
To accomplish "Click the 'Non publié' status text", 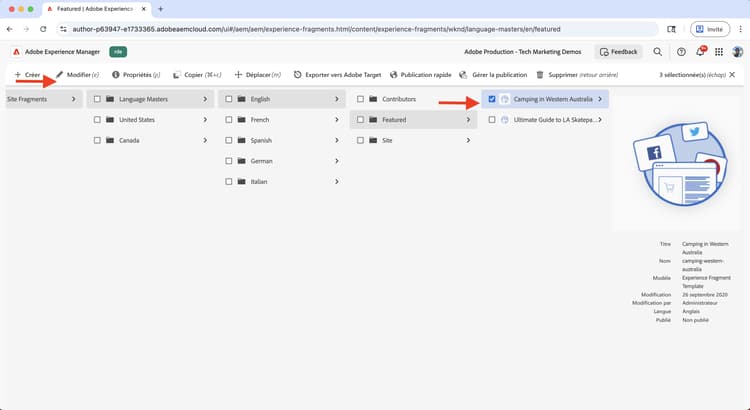I will tap(695, 320).
